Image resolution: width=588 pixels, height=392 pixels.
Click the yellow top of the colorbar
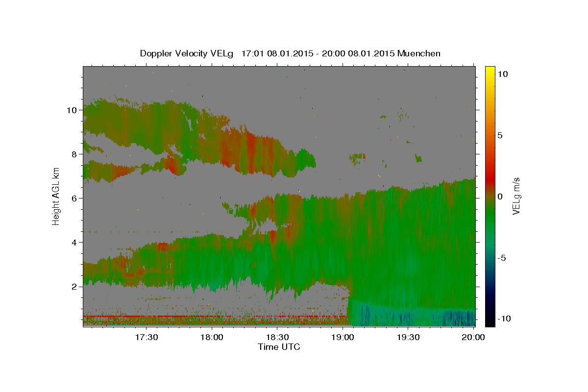tap(490, 71)
